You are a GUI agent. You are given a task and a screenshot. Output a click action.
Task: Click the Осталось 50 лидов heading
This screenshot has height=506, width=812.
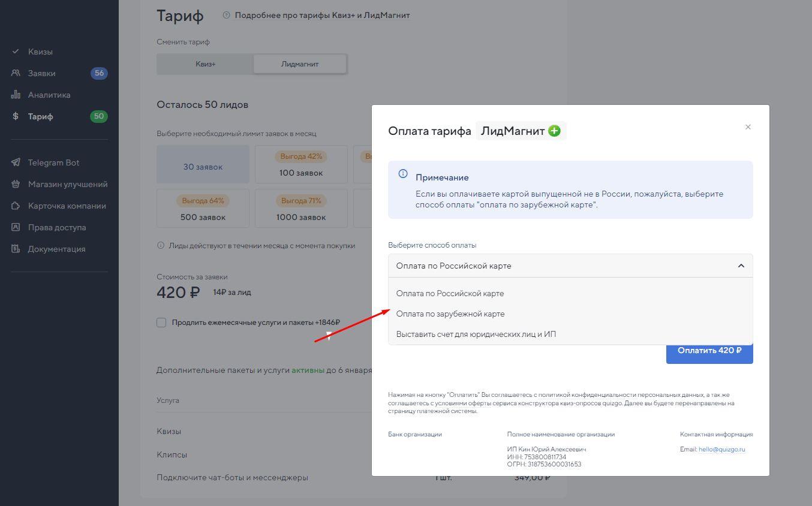[203, 105]
